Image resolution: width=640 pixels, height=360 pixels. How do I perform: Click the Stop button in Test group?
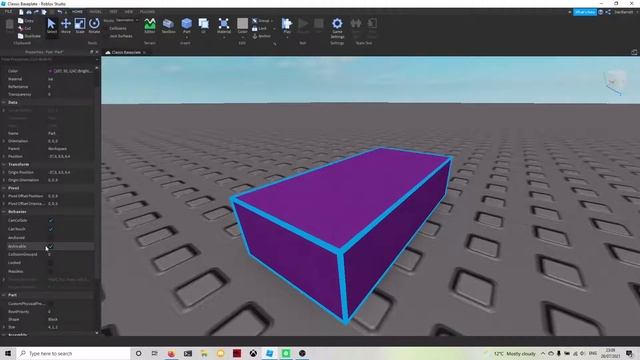pyautogui.click(x=319, y=26)
